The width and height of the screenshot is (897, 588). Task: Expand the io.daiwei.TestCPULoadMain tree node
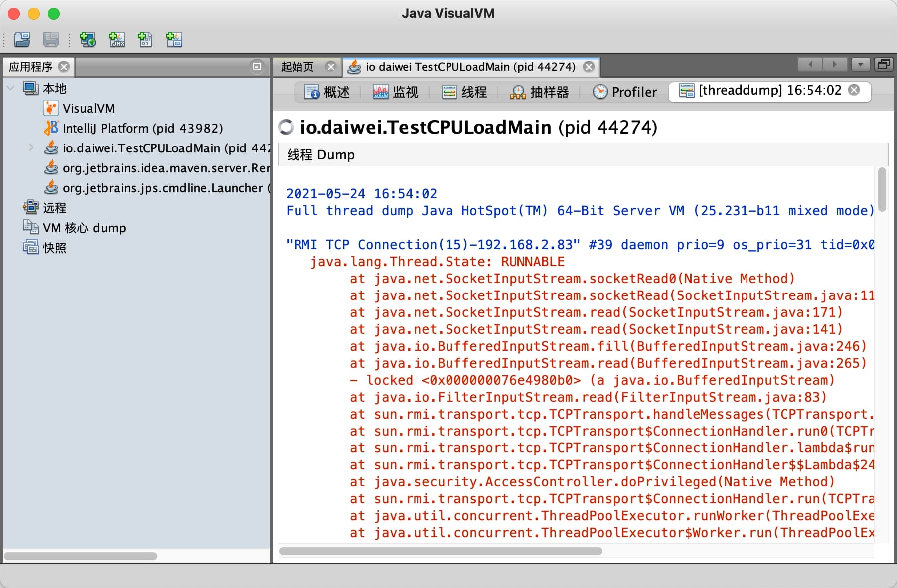(31, 147)
